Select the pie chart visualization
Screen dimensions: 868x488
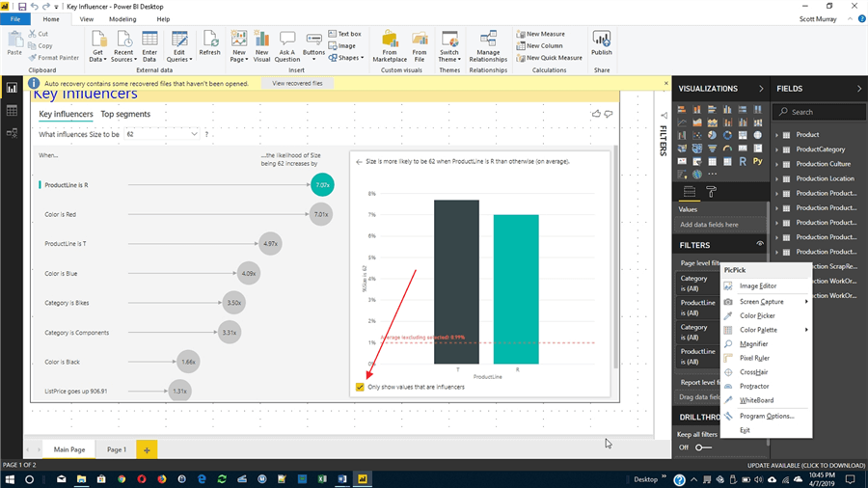click(x=712, y=135)
